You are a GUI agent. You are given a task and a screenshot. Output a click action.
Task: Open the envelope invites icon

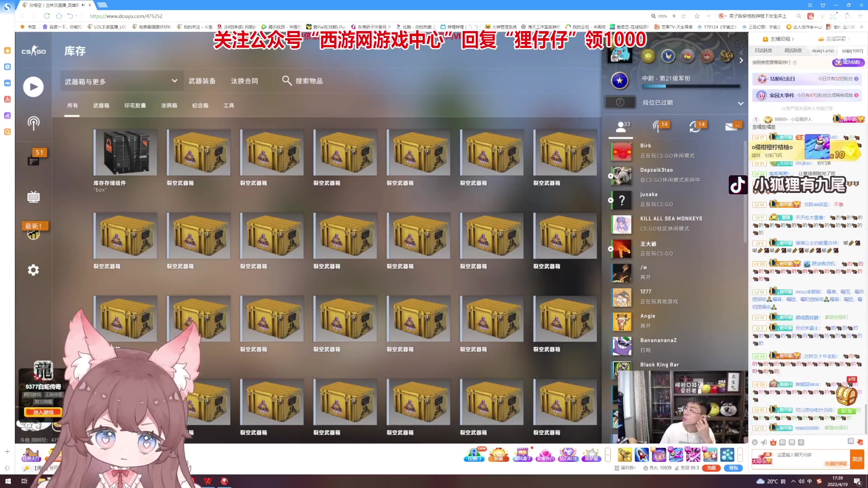pos(732,126)
